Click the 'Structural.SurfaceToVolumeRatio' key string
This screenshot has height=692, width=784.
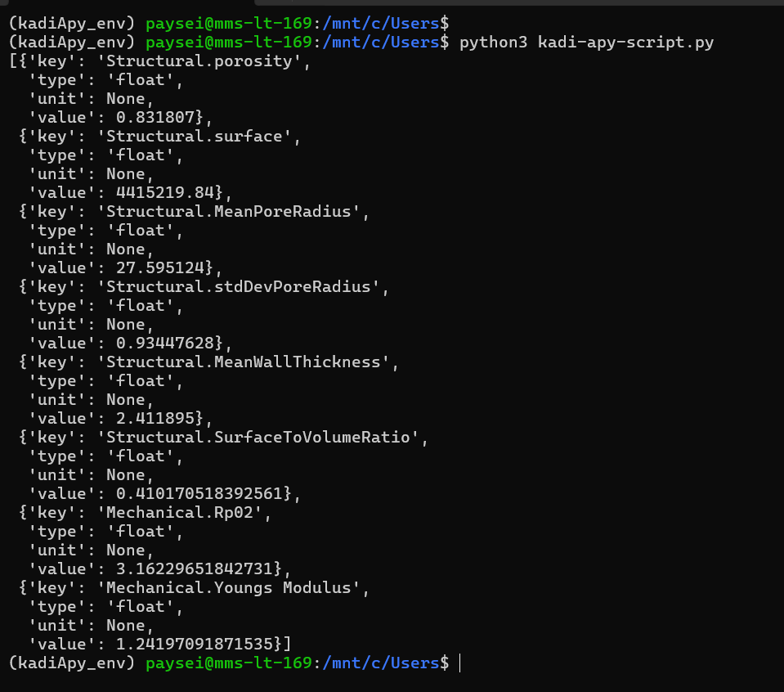(258, 438)
